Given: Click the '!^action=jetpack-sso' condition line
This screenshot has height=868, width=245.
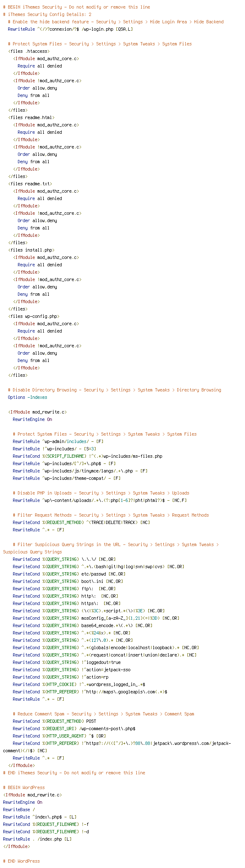Looking at the screenshot, I should [71, 670].
